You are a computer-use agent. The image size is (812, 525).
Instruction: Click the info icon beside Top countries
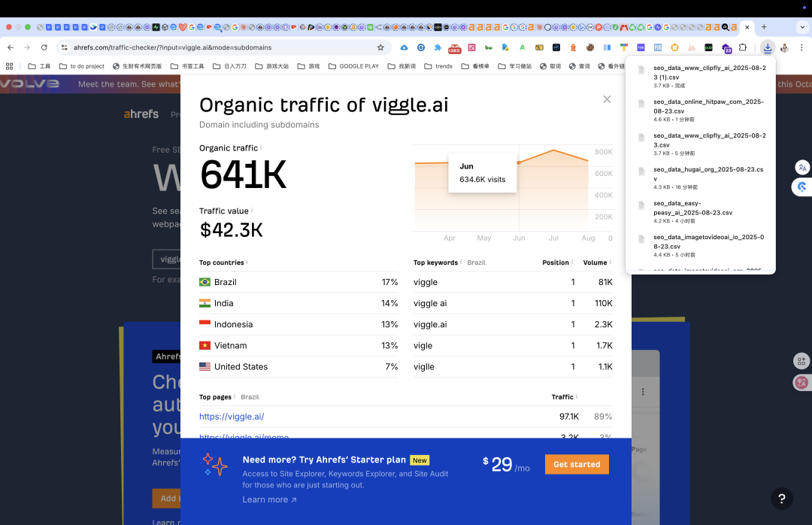tap(247, 262)
